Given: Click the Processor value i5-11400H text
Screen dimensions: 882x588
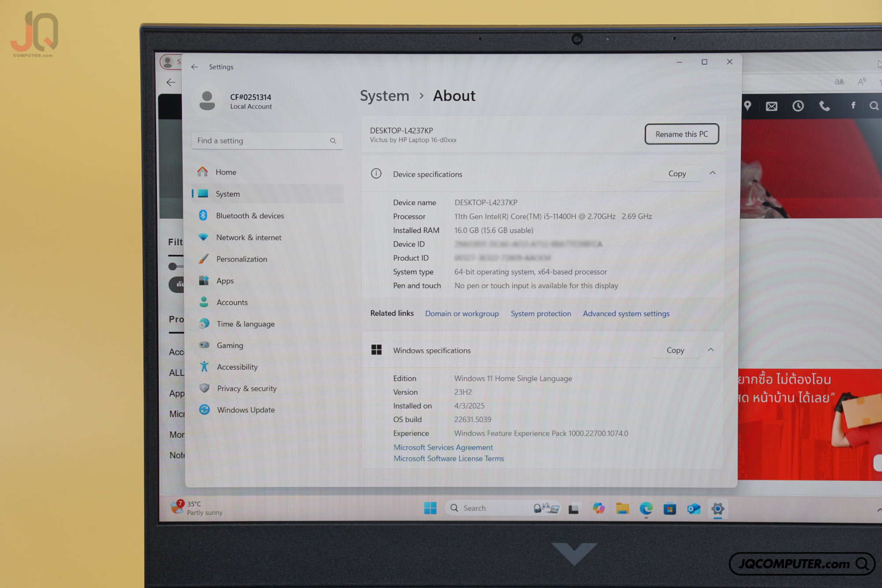Looking at the screenshot, I should point(553,216).
